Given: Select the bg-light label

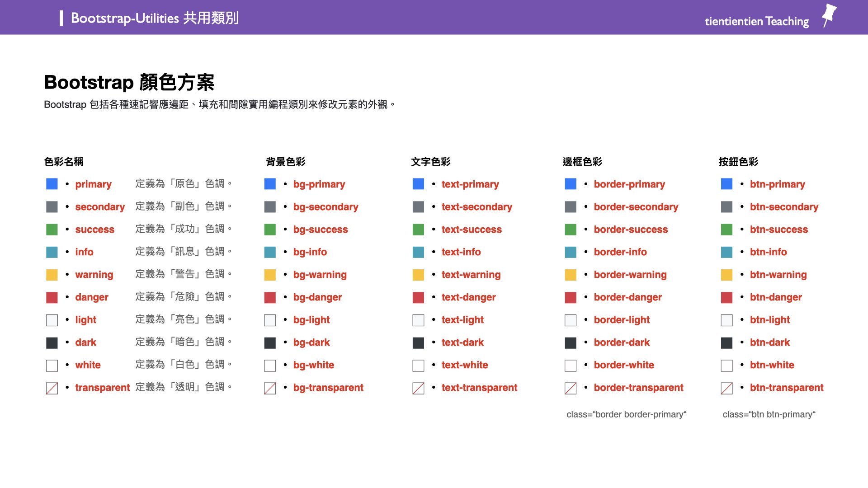Looking at the screenshot, I should (311, 319).
